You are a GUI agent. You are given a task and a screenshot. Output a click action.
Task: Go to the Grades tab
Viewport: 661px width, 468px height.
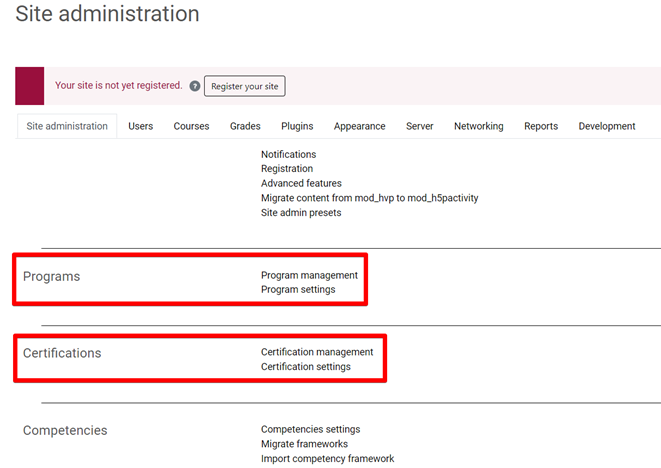pos(245,126)
